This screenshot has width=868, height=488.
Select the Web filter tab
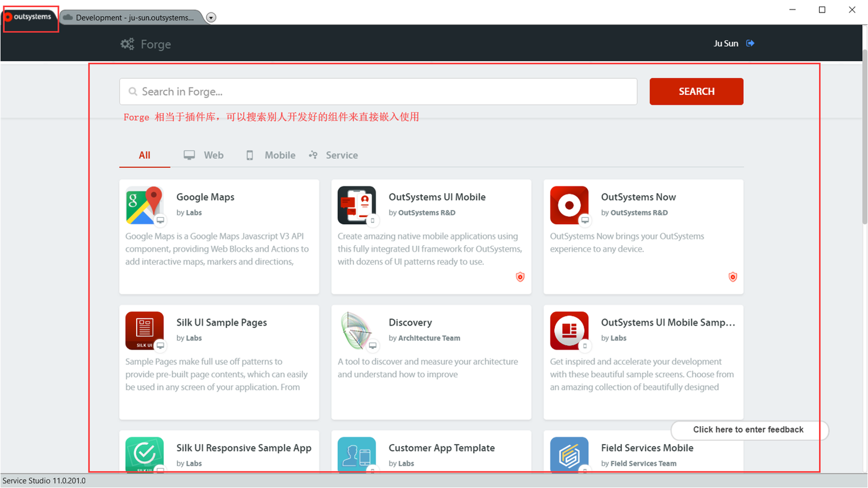pos(204,155)
